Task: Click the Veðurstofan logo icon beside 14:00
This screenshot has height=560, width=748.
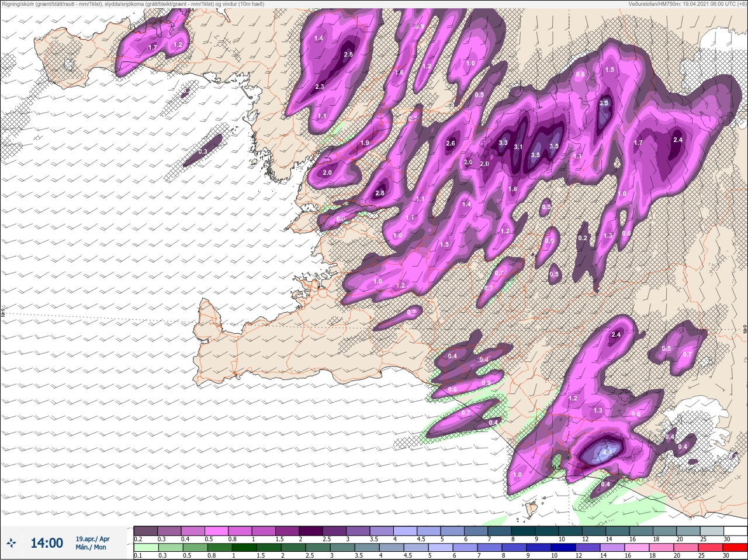Action: 11,544
